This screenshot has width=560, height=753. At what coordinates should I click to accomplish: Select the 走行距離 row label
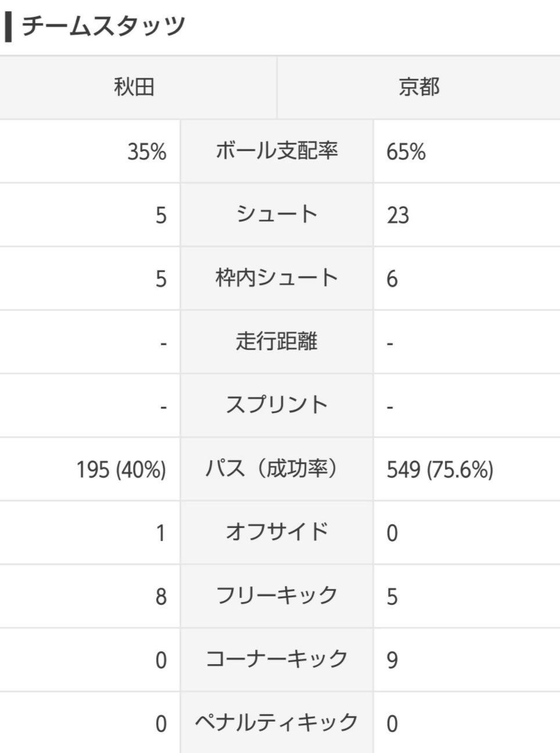click(x=277, y=342)
